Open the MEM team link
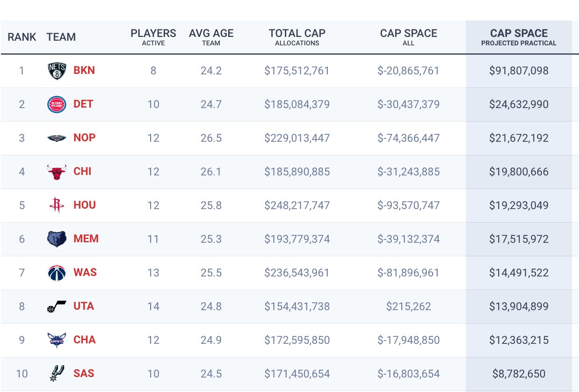This screenshot has height=392, width=579. pyautogui.click(x=86, y=239)
